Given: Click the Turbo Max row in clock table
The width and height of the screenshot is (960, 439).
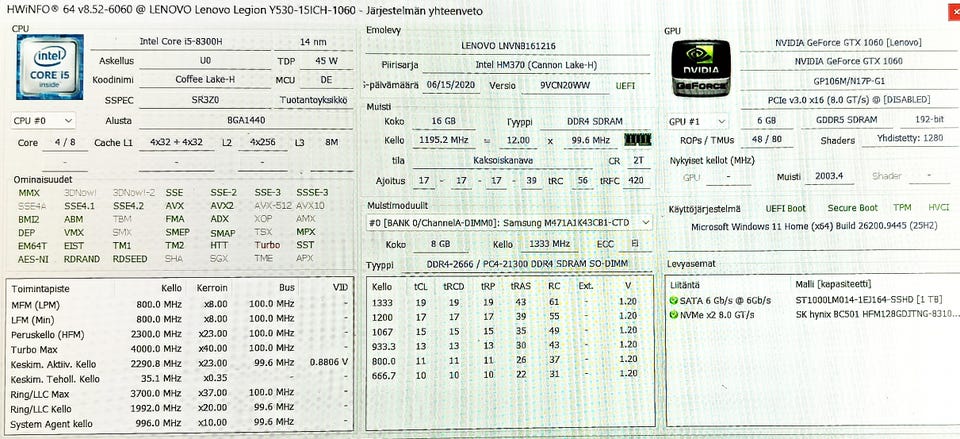Looking at the screenshot, I should coord(179,350).
